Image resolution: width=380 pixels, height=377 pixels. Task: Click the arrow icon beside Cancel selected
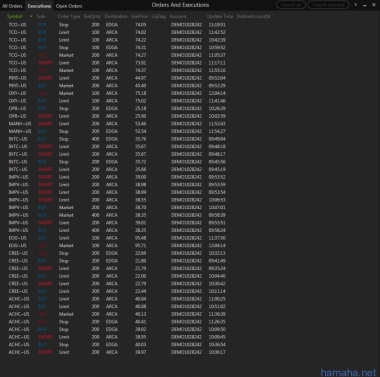[x=355, y=5]
